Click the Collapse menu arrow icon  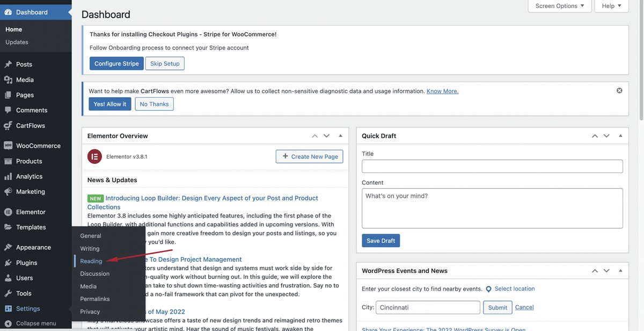click(8, 323)
